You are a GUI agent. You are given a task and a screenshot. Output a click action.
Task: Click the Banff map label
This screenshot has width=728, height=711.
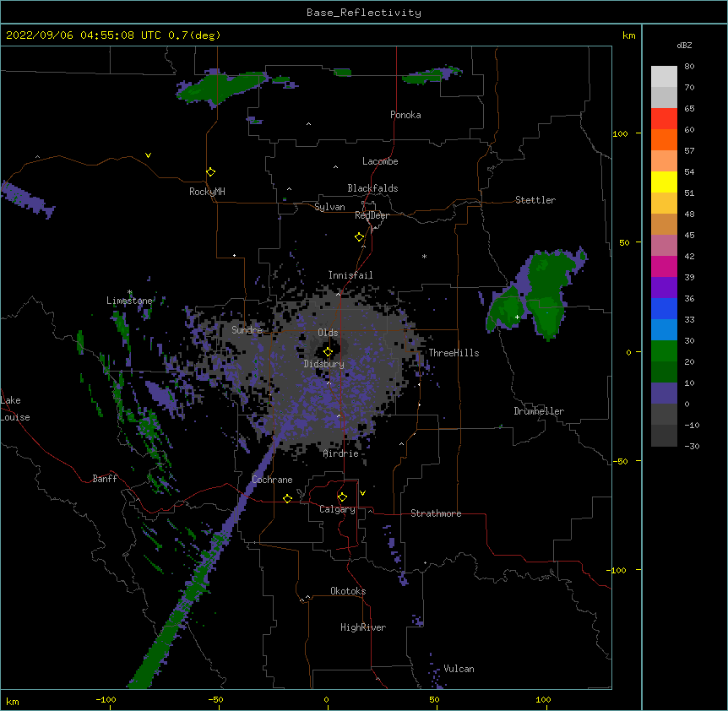click(x=105, y=479)
